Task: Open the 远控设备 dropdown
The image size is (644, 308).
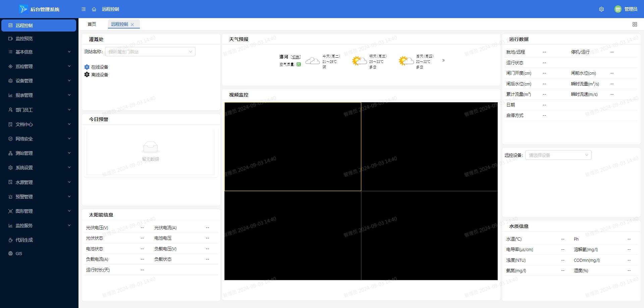Action: point(558,155)
